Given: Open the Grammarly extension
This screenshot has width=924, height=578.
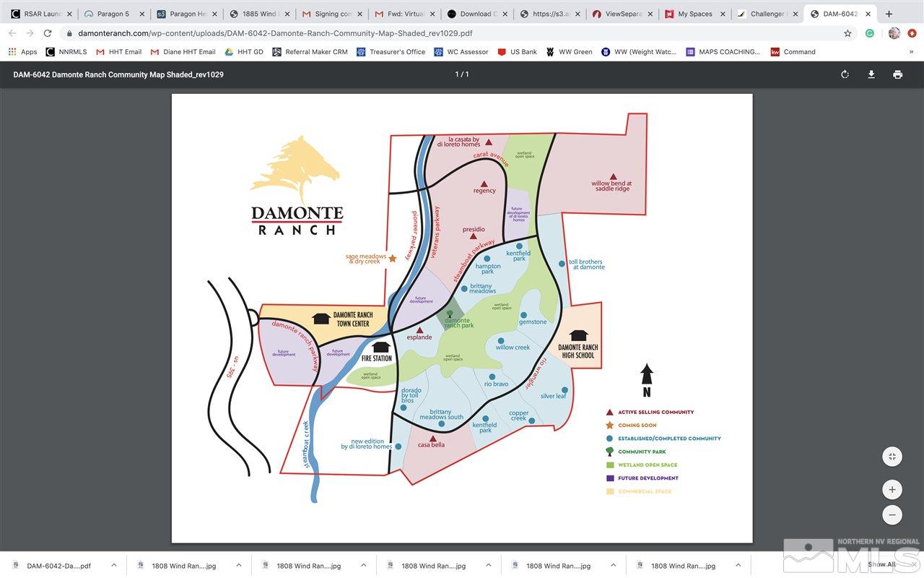Looking at the screenshot, I should click(x=870, y=33).
